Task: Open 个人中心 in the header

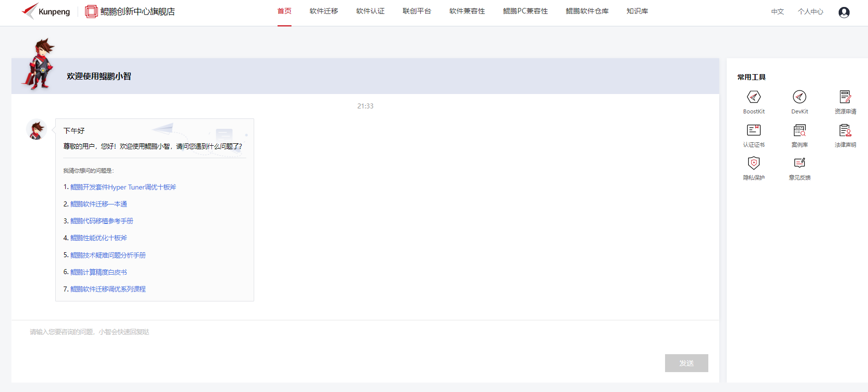Action: click(810, 12)
